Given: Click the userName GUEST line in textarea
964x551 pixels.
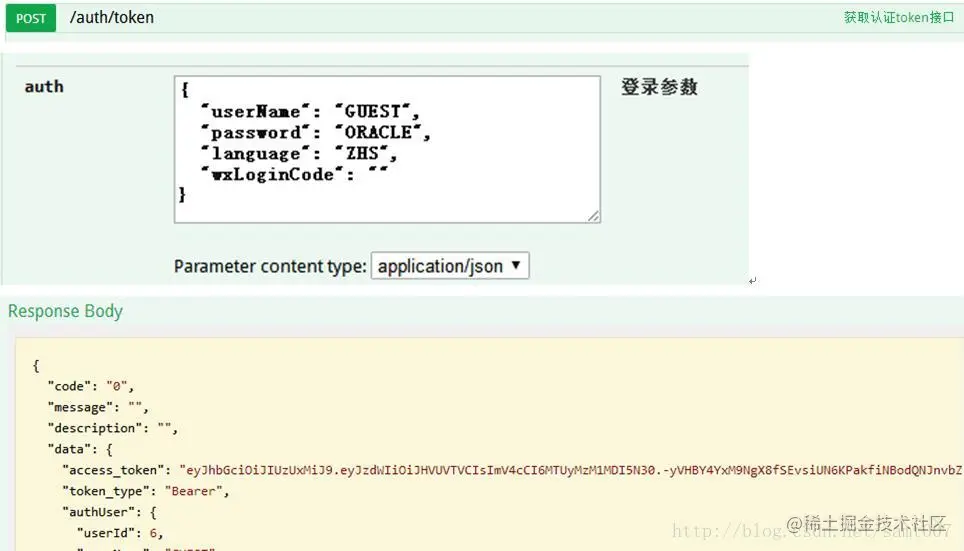Looking at the screenshot, I should tap(310, 111).
